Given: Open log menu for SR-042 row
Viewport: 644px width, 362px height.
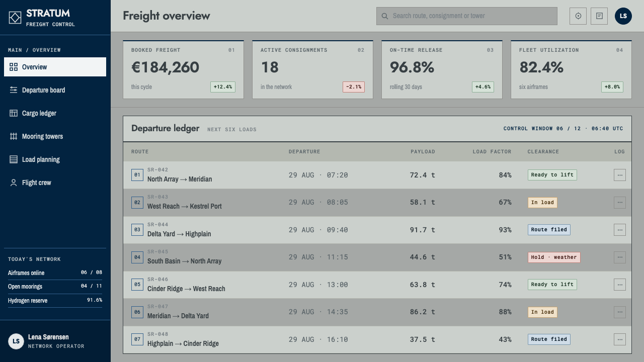Looking at the screenshot, I should (x=620, y=175).
